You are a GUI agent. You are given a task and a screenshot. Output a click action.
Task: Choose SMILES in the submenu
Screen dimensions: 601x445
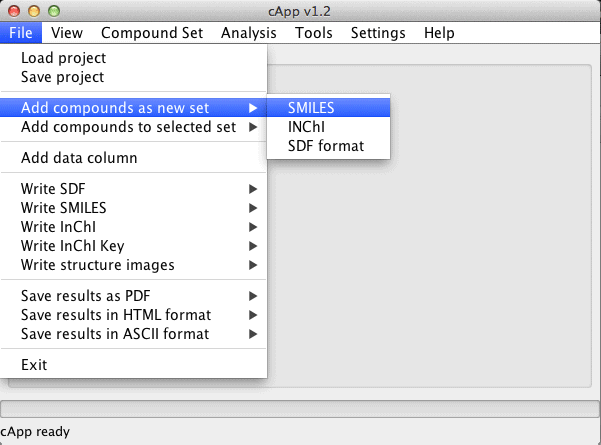pos(328,108)
